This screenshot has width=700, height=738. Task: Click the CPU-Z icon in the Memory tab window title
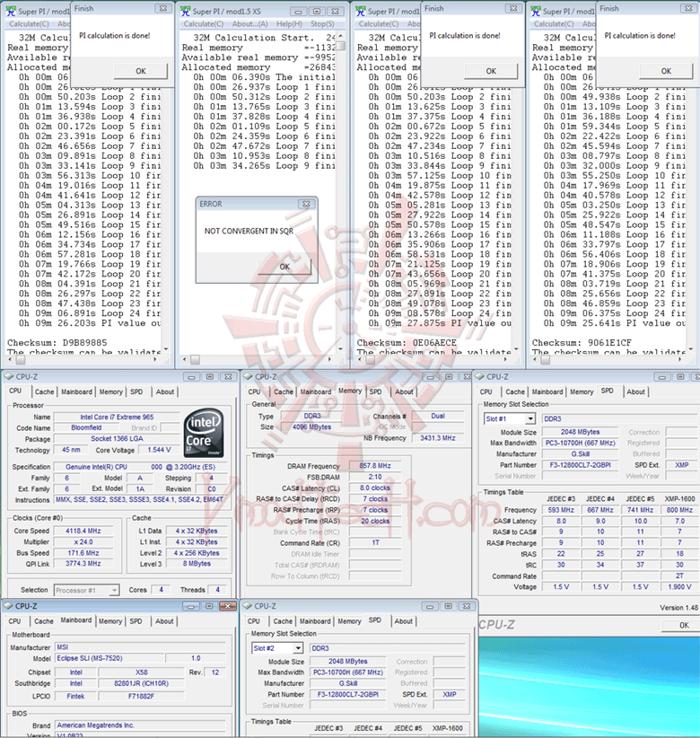coord(248,376)
